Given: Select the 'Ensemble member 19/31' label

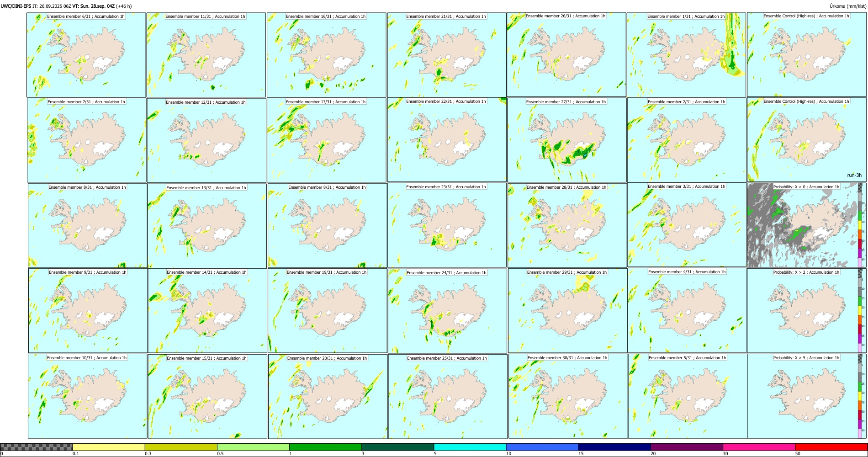Looking at the screenshot, I should click(327, 272).
